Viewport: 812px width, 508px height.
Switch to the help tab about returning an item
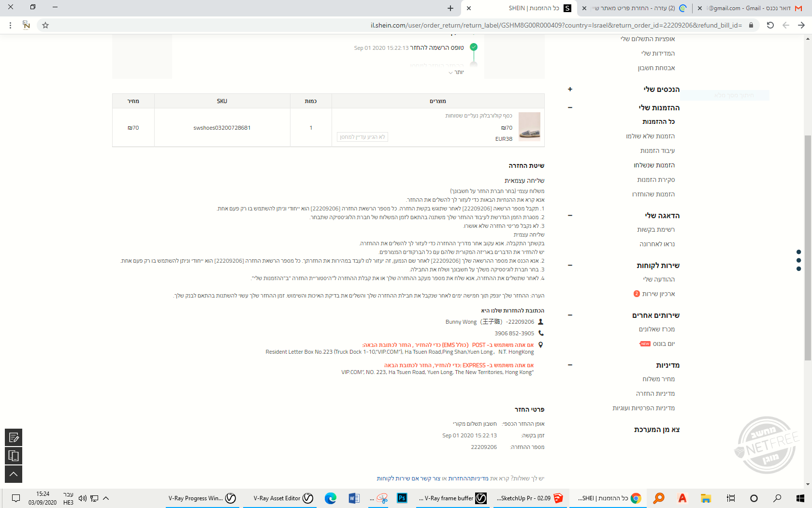click(x=635, y=8)
